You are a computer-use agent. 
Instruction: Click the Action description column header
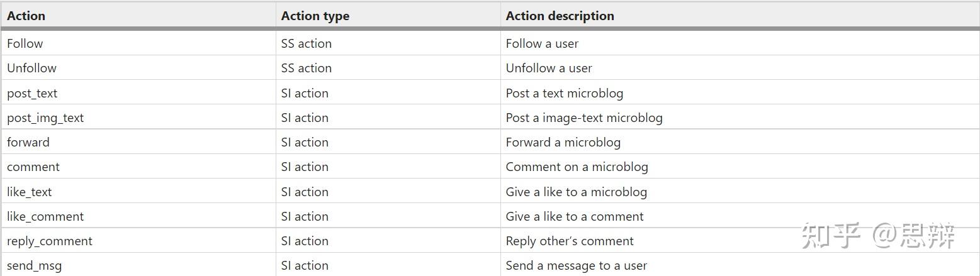pos(740,16)
